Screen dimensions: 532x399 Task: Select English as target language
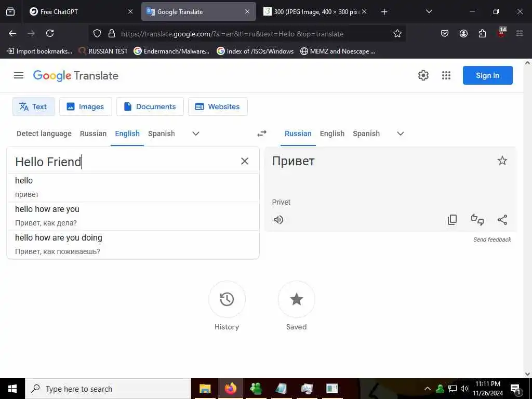point(332,134)
